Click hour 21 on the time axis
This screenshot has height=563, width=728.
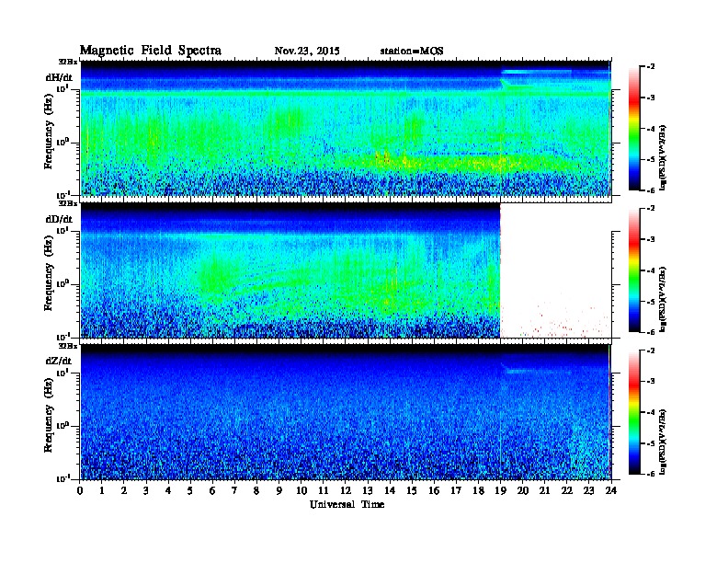click(x=544, y=491)
